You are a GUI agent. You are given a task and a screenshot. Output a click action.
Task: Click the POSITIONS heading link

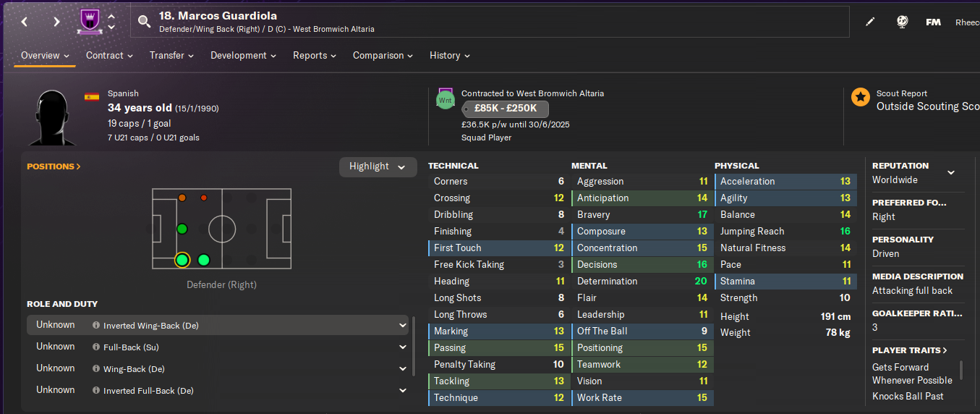pyautogui.click(x=54, y=166)
